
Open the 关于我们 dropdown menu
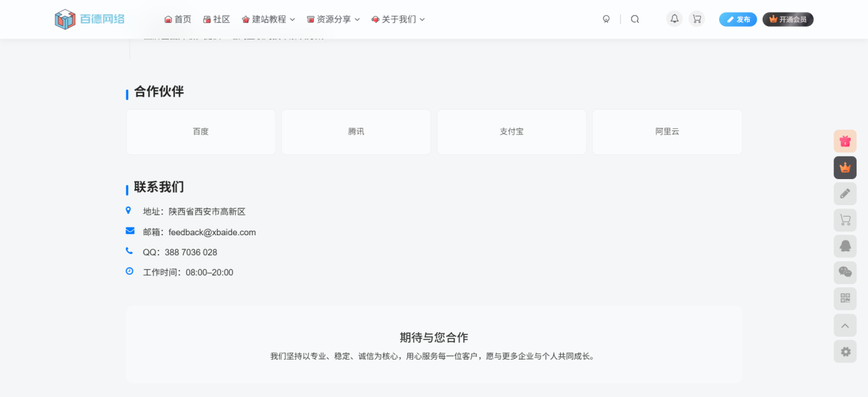pos(398,19)
